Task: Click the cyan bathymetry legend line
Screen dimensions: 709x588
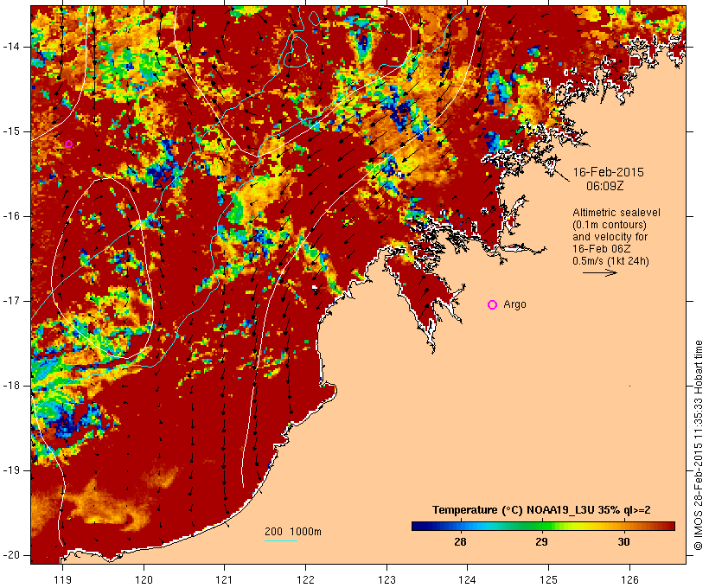Action: 281,540
